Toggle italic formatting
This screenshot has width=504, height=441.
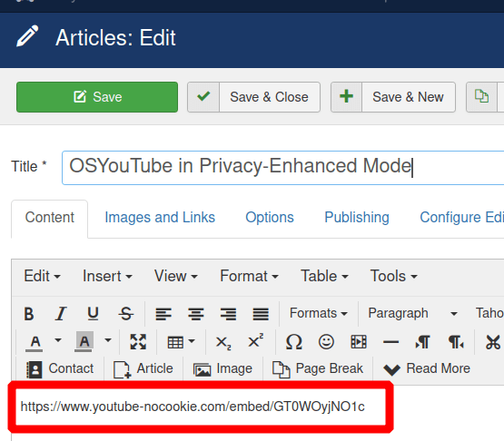point(61,313)
